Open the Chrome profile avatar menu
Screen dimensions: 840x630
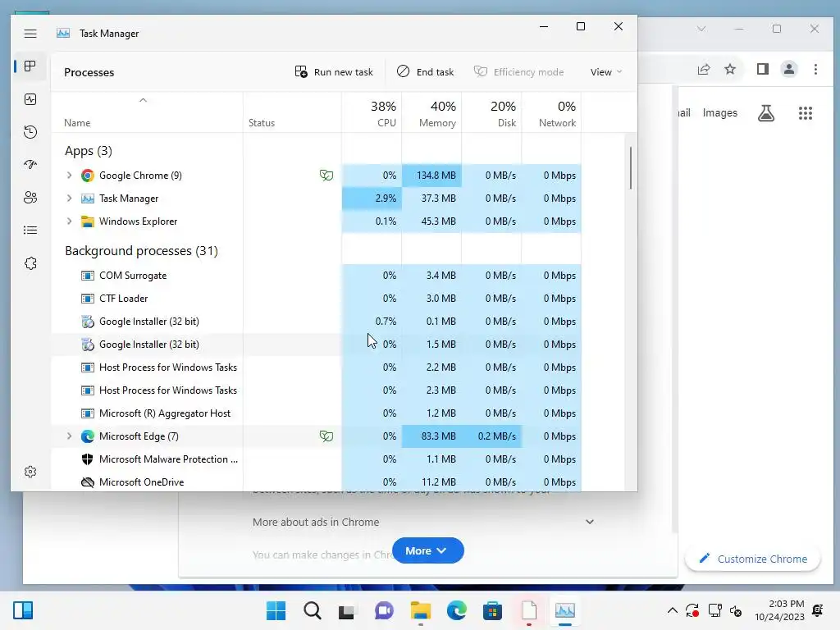click(789, 69)
